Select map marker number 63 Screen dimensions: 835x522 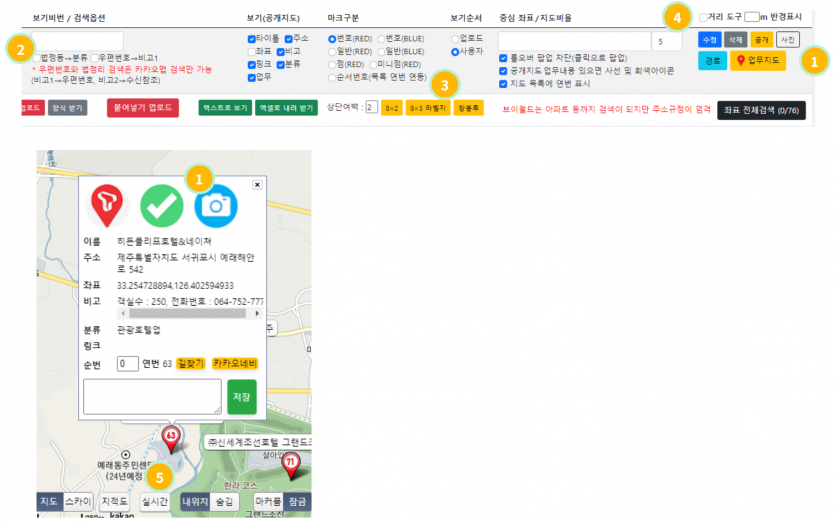[171, 438]
